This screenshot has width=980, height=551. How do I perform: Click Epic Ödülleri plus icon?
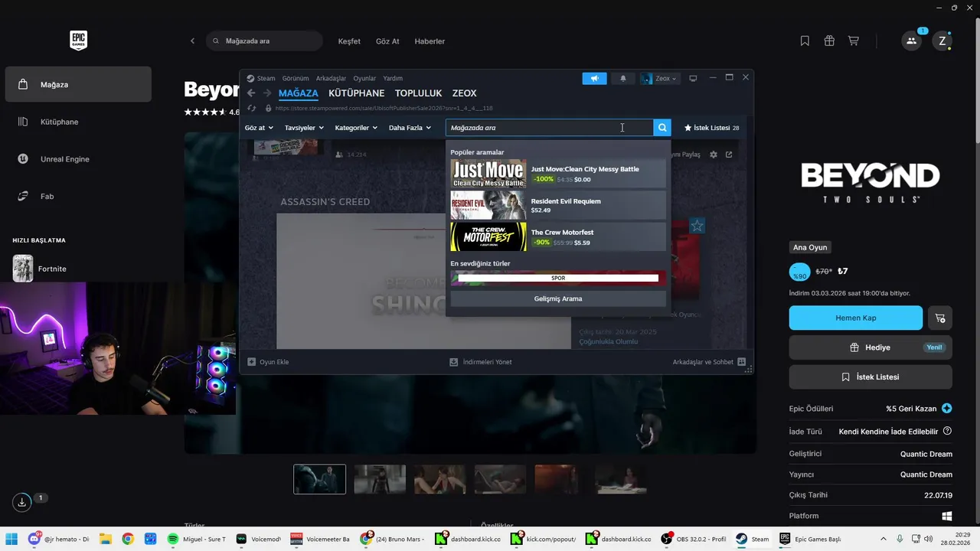[x=947, y=409]
